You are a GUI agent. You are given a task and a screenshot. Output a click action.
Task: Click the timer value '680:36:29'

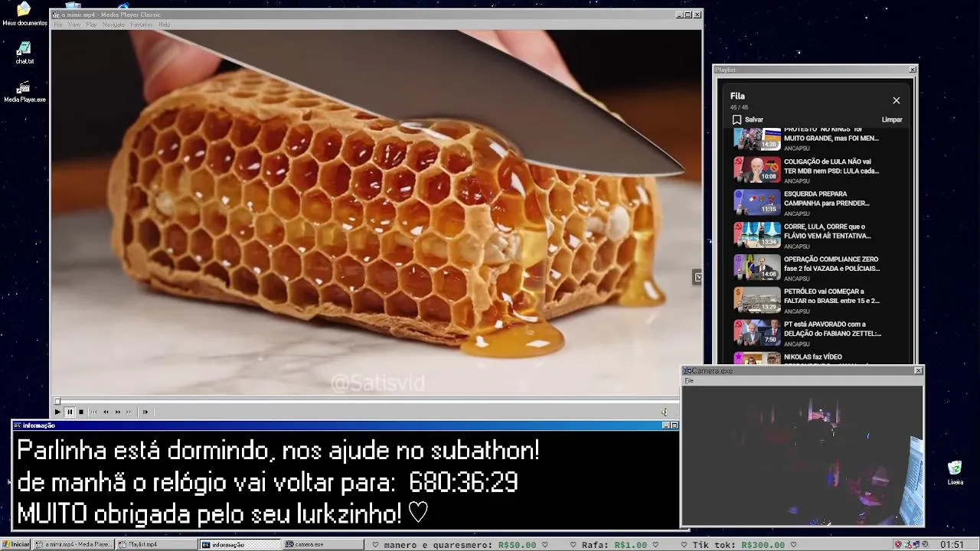pyautogui.click(x=463, y=482)
